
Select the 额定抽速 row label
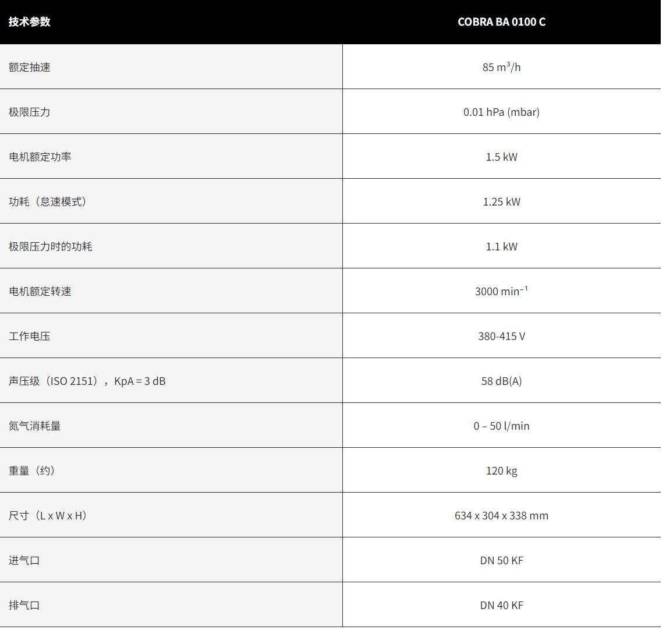pyautogui.click(x=30, y=68)
